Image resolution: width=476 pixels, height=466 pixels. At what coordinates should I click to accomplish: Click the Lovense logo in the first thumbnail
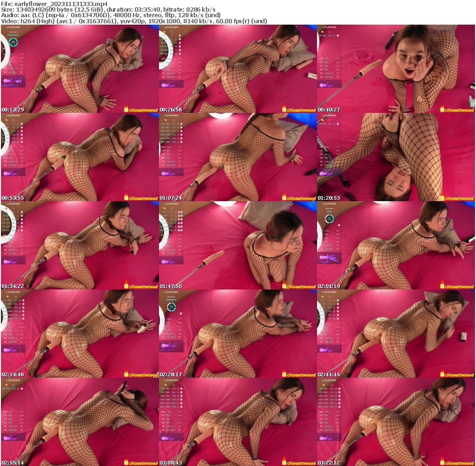coord(13,27)
